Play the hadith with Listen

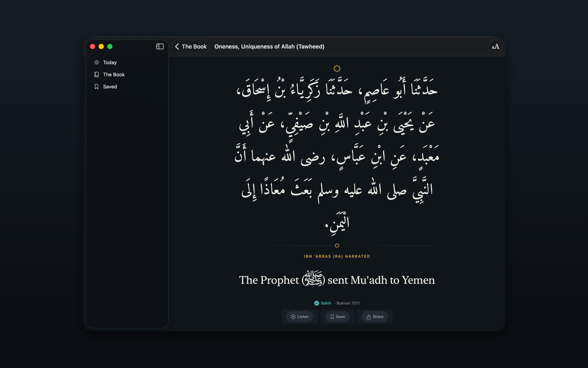(x=300, y=316)
